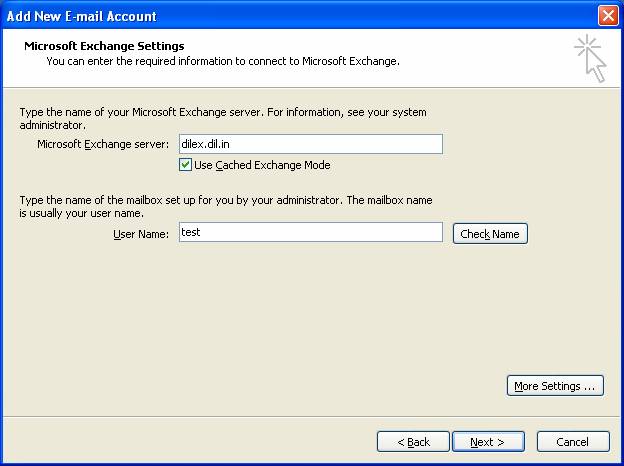Click the mailbox name instruction text

coord(225,207)
